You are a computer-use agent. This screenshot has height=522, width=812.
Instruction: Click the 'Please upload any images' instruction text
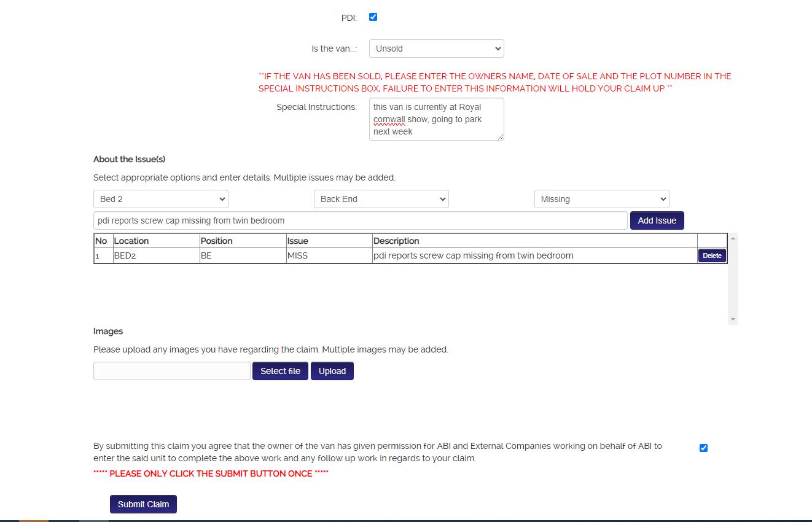(271, 349)
